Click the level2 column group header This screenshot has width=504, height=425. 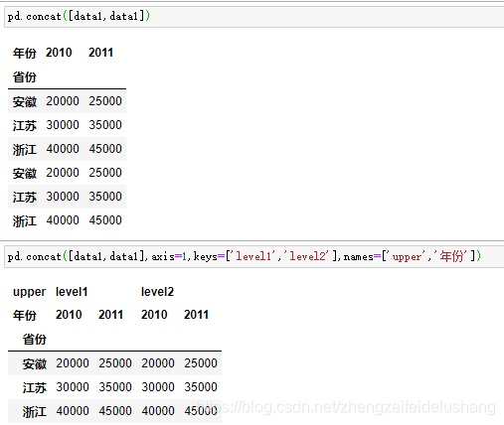157,292
